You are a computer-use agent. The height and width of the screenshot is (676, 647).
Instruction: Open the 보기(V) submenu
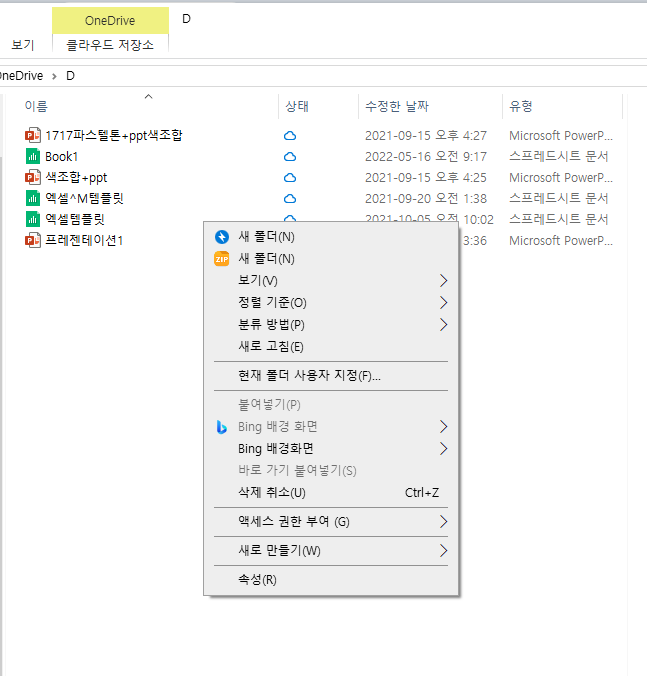tap(331, 281)
